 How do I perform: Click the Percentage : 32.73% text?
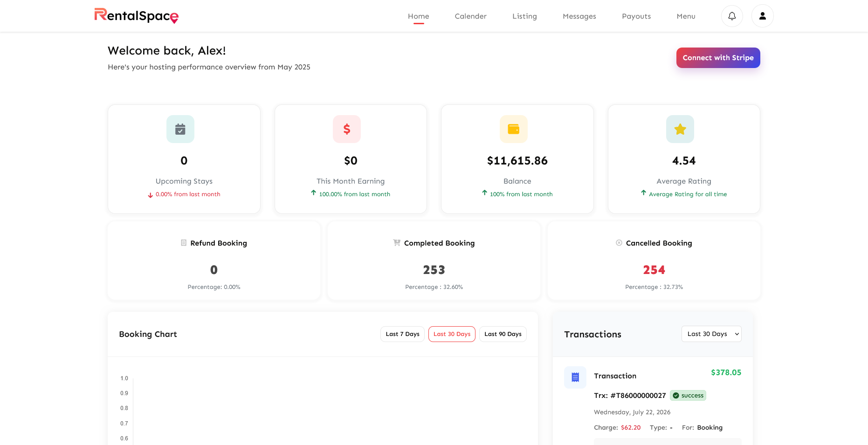(654, 287)
